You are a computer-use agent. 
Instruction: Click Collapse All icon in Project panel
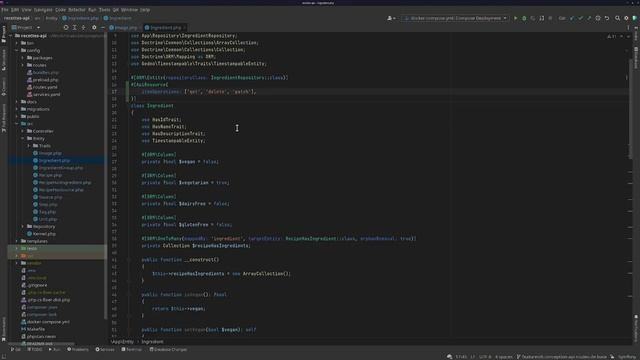[83, 27]
